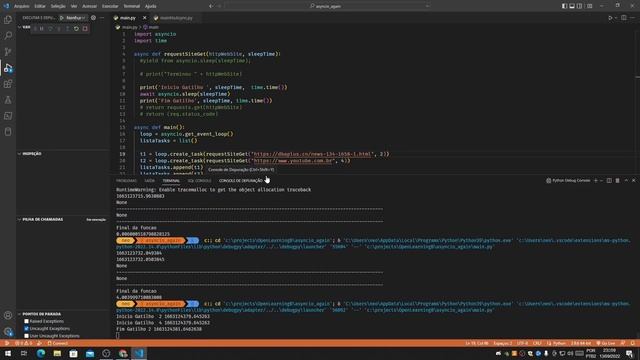Open the Search view in the activity bar
The width and height of the screenshot is (640, 360).
pos(8,36)
